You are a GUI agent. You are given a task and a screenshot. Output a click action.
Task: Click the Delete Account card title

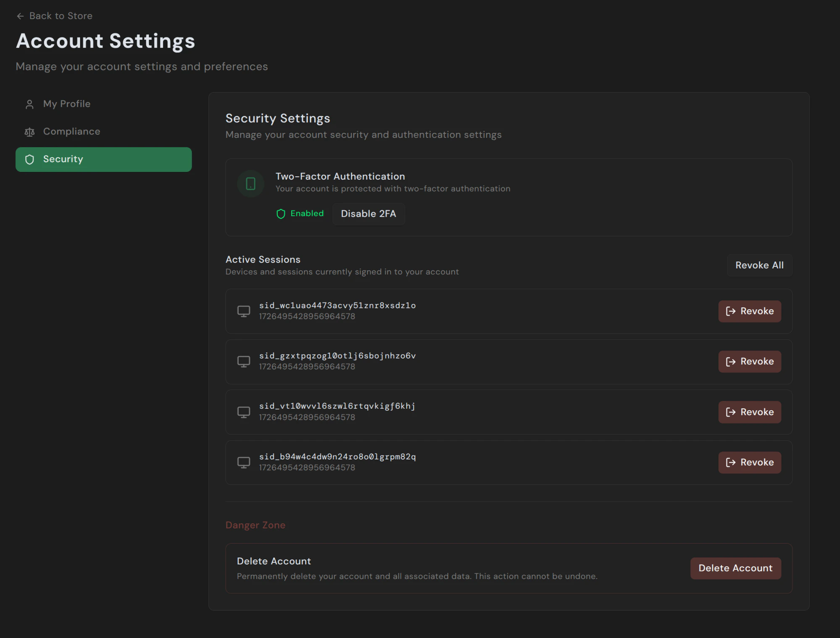(274, 562)
